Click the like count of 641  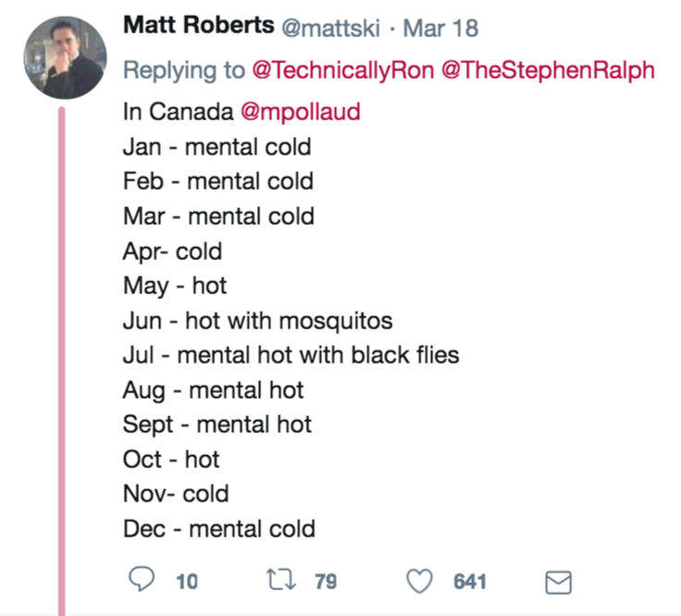coord(470,582)
